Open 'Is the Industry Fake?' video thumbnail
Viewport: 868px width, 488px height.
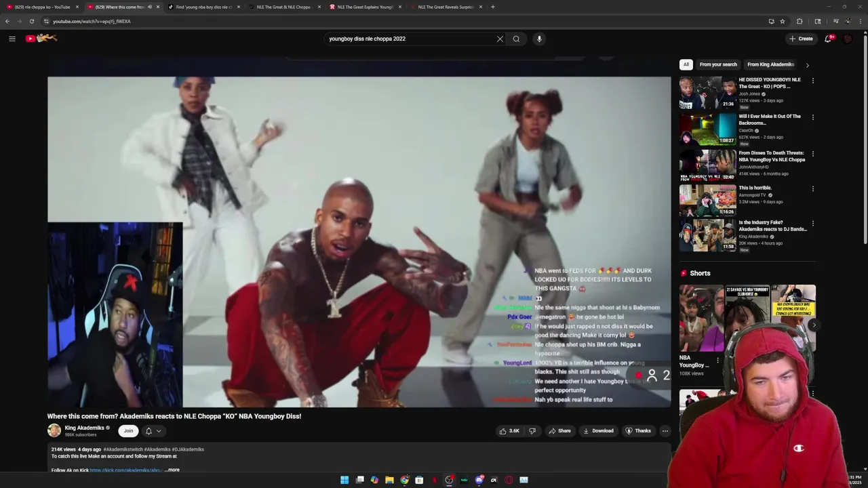[708, 235]
